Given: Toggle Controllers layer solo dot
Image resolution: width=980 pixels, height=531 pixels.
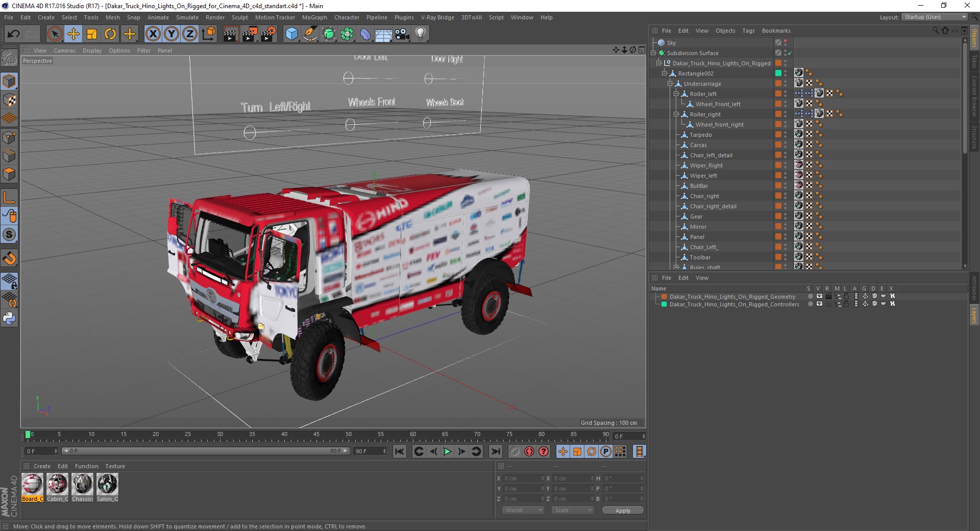Looking at the screenshot, I should coord(810,304).
